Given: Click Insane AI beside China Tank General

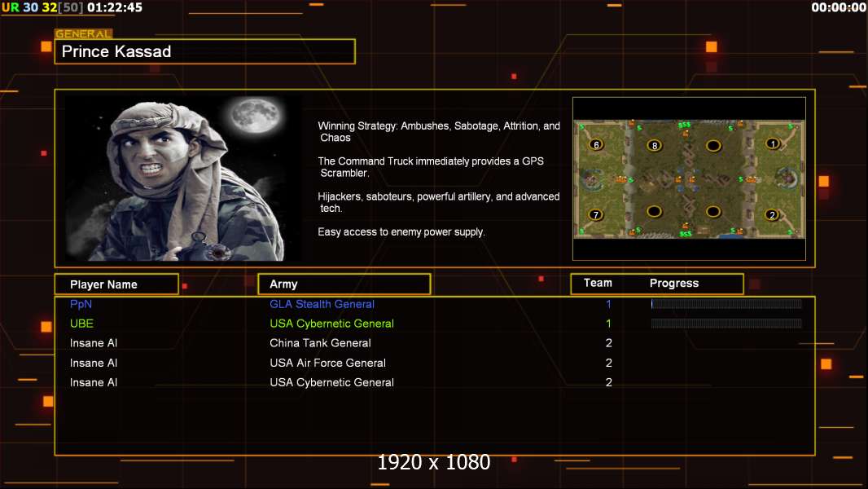Looking at the screenshot, I should [x=94, y=343].
